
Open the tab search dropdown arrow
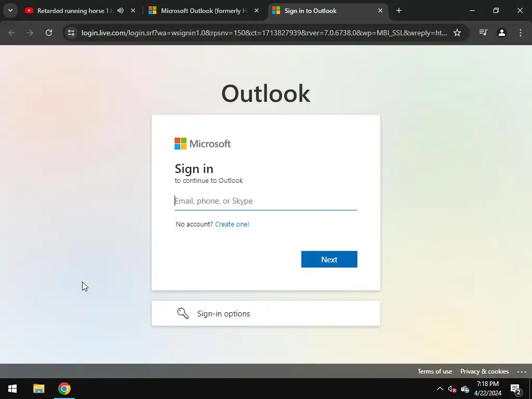[x=10, y=10]
